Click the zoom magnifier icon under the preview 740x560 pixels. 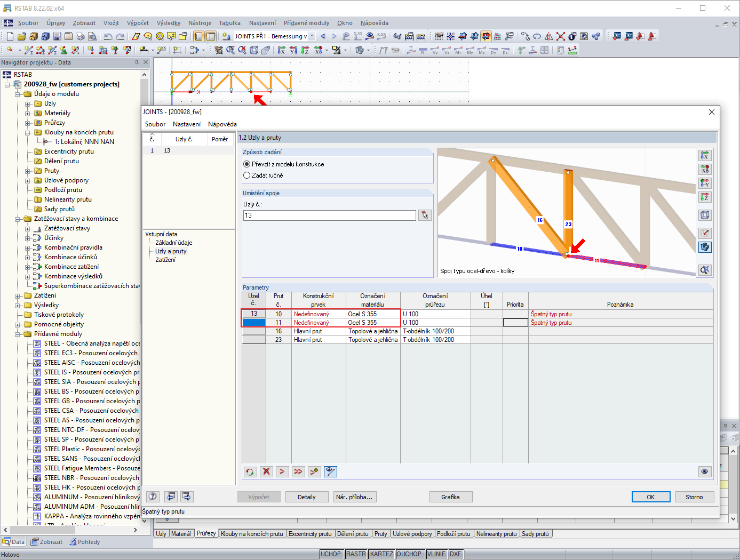tap(705, 270)
